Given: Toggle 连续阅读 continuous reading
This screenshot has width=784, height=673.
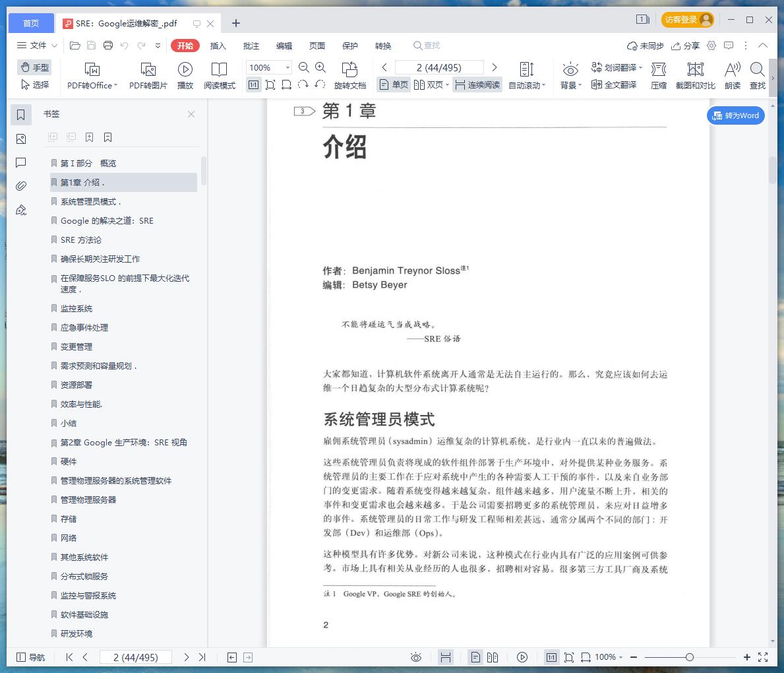Looking at the screenshot, I should tap(477, 84).
